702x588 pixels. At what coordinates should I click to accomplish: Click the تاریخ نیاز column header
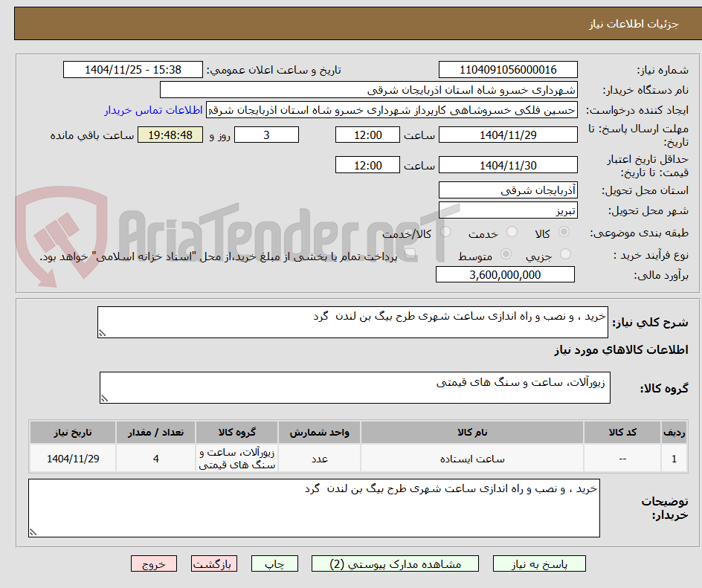[73, 433]
